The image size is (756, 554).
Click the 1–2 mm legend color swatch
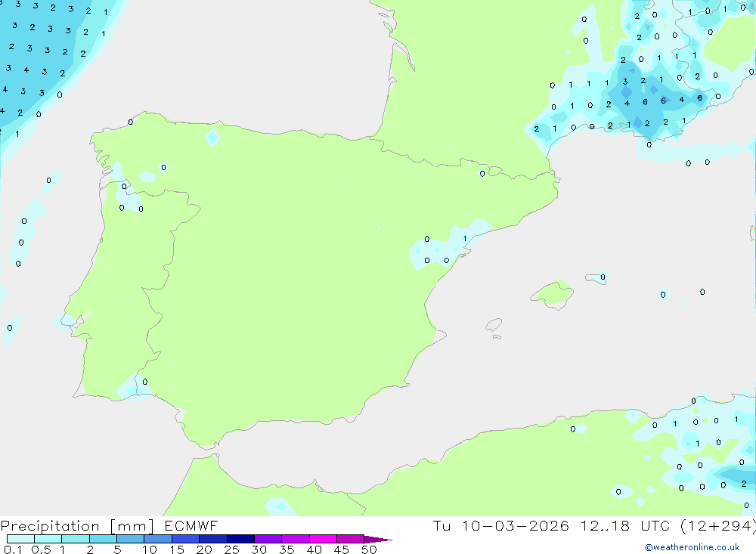(x=75, y=539)
